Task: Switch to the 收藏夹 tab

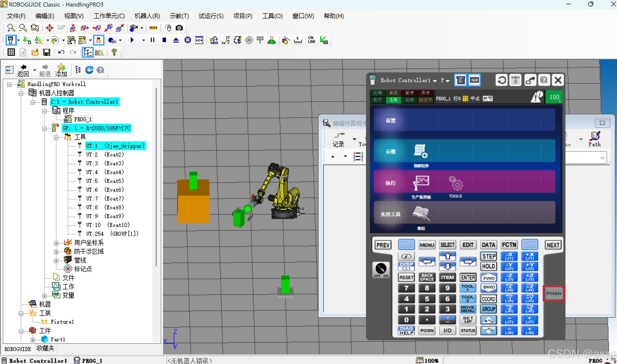Action: tap(45, 349)
